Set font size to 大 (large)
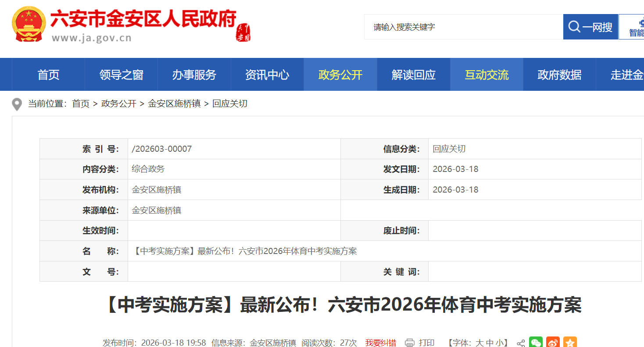The width and height of the screenshot is (644, 347). tap(479, 343)
